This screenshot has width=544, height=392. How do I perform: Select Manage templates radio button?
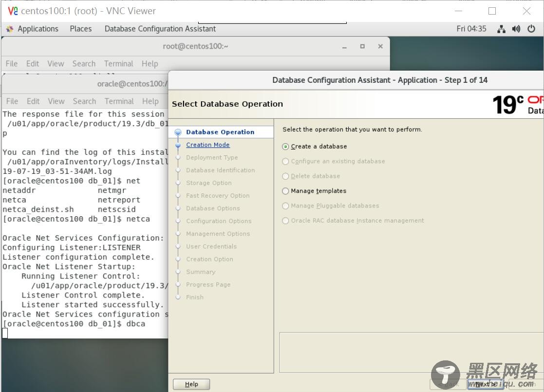[285, 191]
